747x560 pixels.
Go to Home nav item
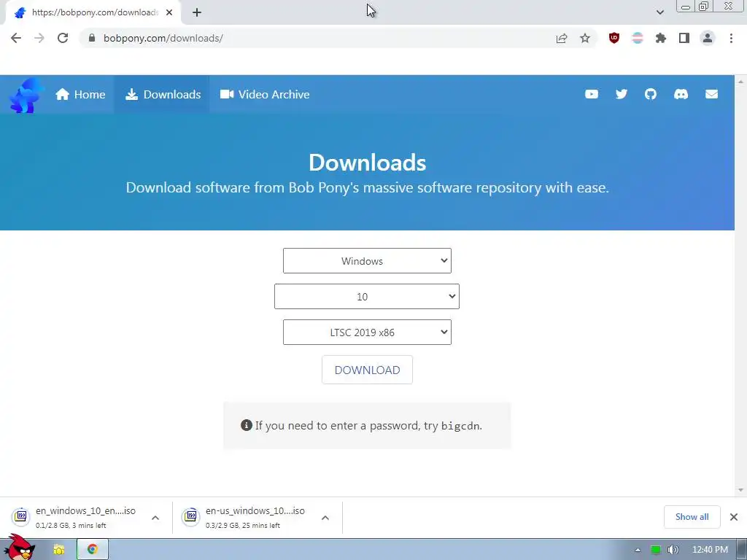click(80, 94)
